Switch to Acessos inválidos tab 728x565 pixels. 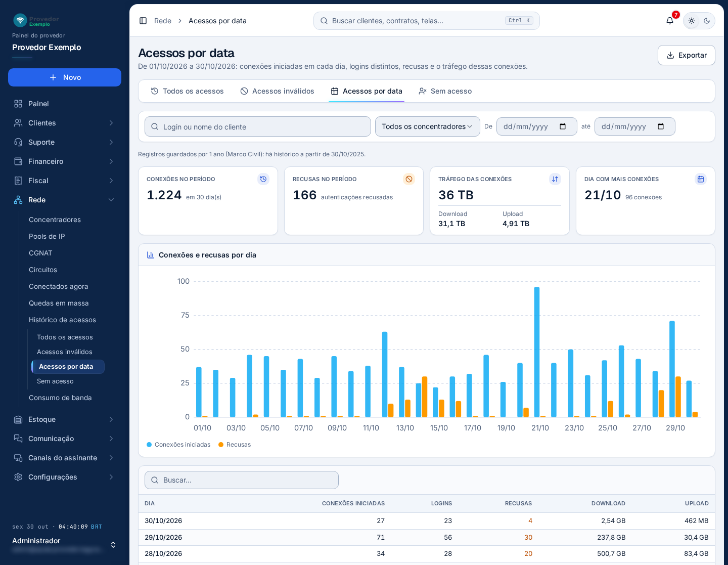click(278, 91)
